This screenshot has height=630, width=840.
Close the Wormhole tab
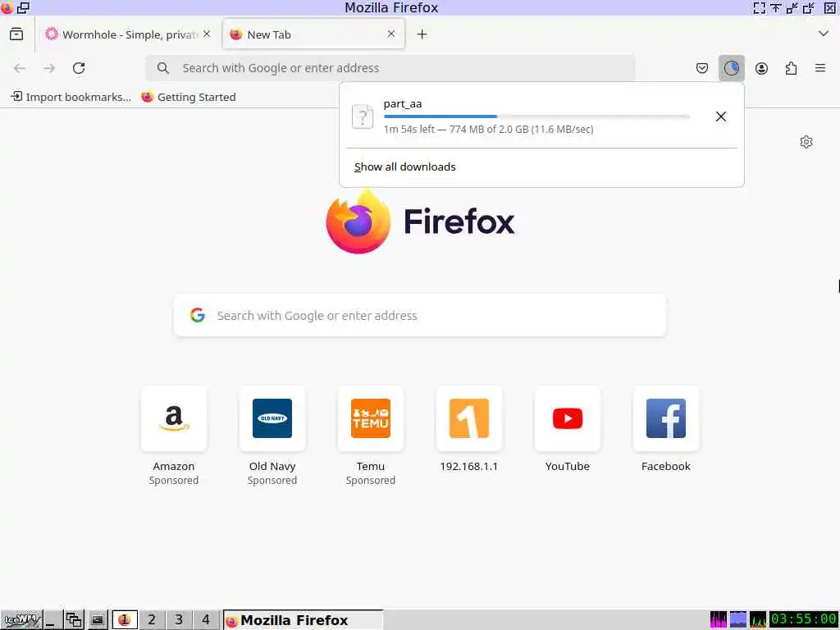coord(207,34)
